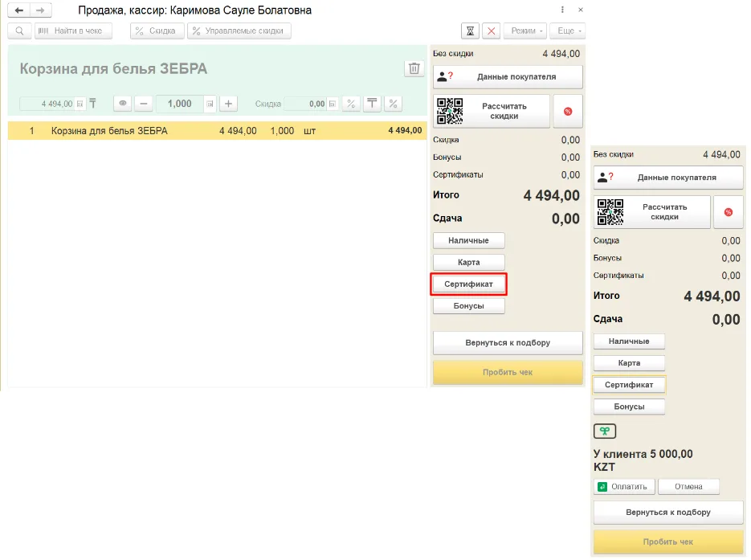Open calculator for the 1,000 quantity field
Screen dimensions: 751x560
pyautogui.click(x=210, y=104)
